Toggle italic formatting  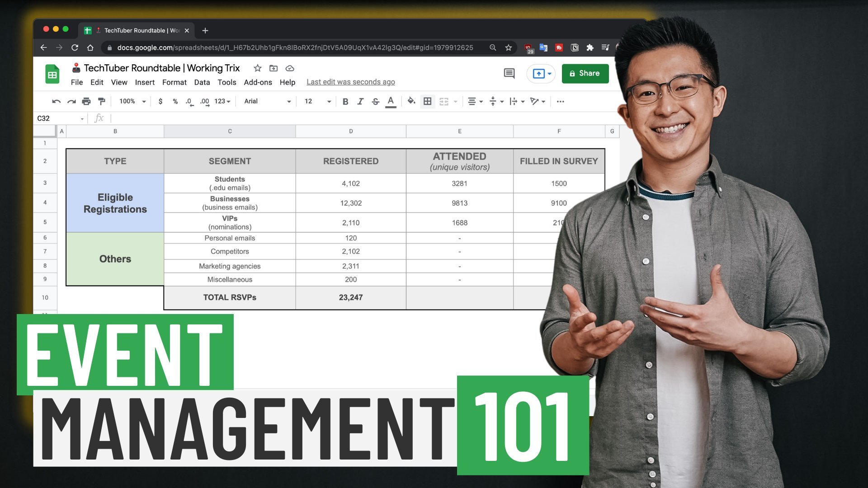click(360, 102)
